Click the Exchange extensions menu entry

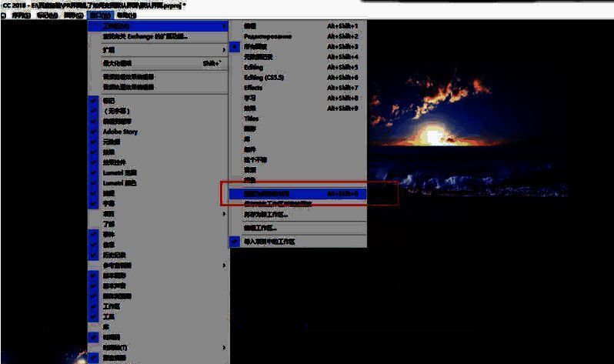click(x=146, y=36)
